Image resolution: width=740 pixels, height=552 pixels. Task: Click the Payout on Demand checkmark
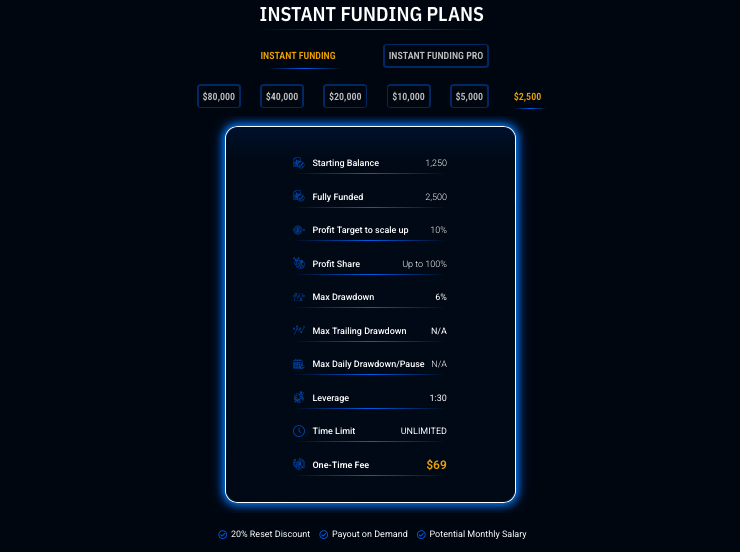[x=324, y=535]
